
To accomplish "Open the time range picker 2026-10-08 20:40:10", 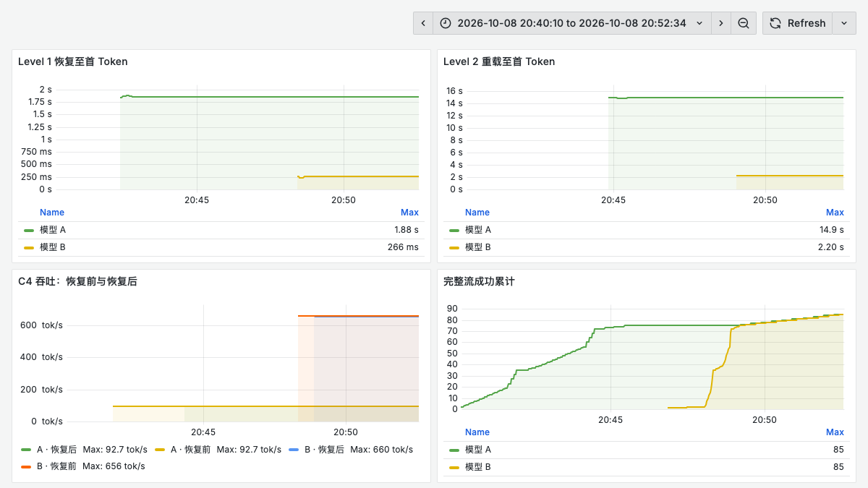I will pyautogui.click(x=572, y=23).
